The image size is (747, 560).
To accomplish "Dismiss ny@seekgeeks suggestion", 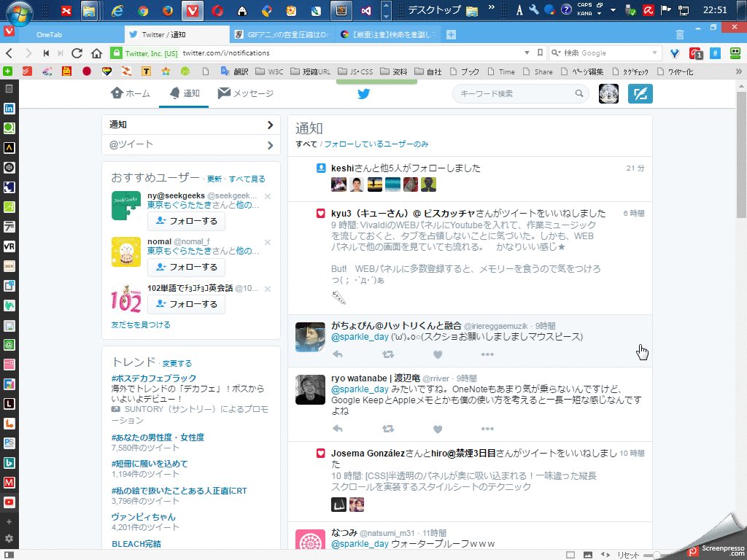I will click(268, 196).
